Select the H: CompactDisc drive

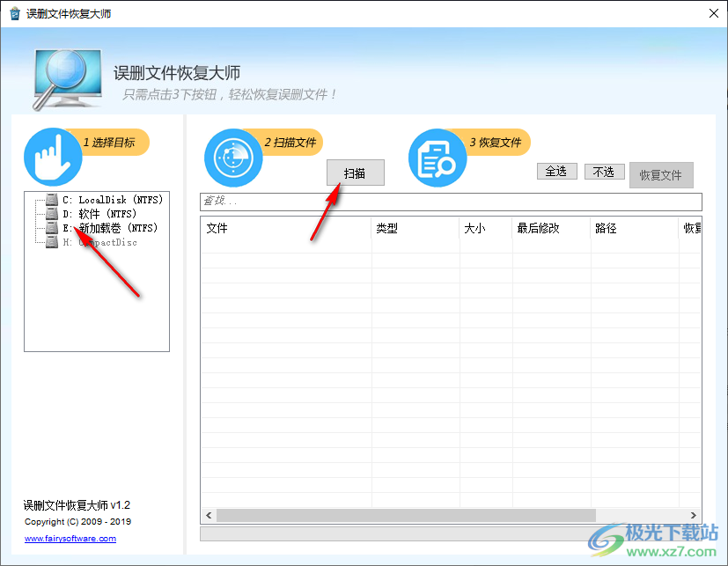(x=99, y=242)
